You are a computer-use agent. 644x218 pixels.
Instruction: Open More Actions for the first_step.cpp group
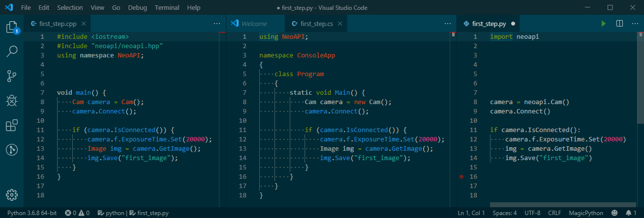pos(217,24)
